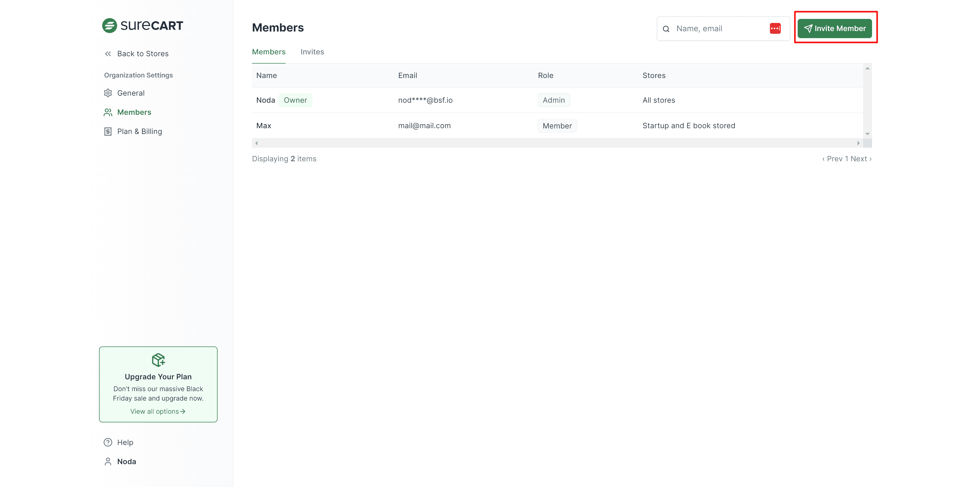The width and height of the screenshot is (980, 487).
Task: Click the SureCart logo
Action: [143, 25]
